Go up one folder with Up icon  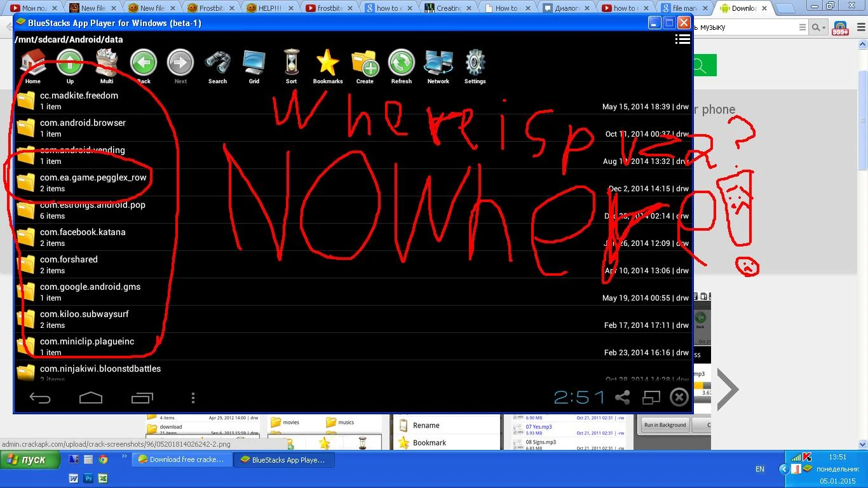tap(70, 66)
